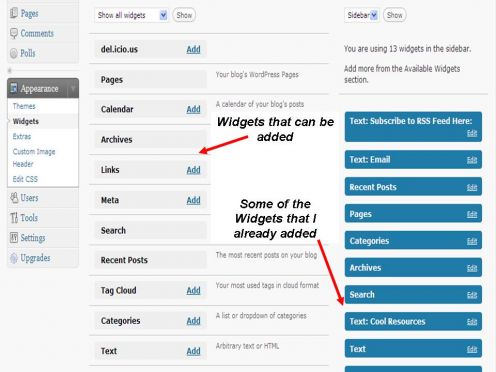Click 'Arbitrary text or HTML' description

coord(247,346)
